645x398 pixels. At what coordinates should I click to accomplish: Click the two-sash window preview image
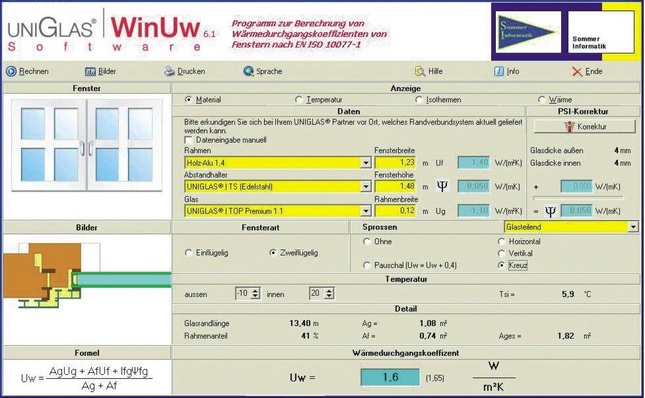87,145
